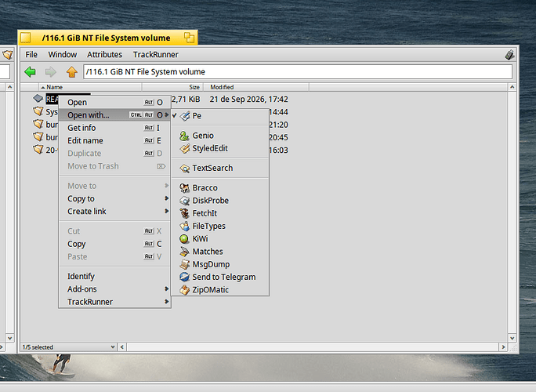Screen dimensions: 536x392
Task: Select Identify in the context menu
Action: (x=114, y=277)
